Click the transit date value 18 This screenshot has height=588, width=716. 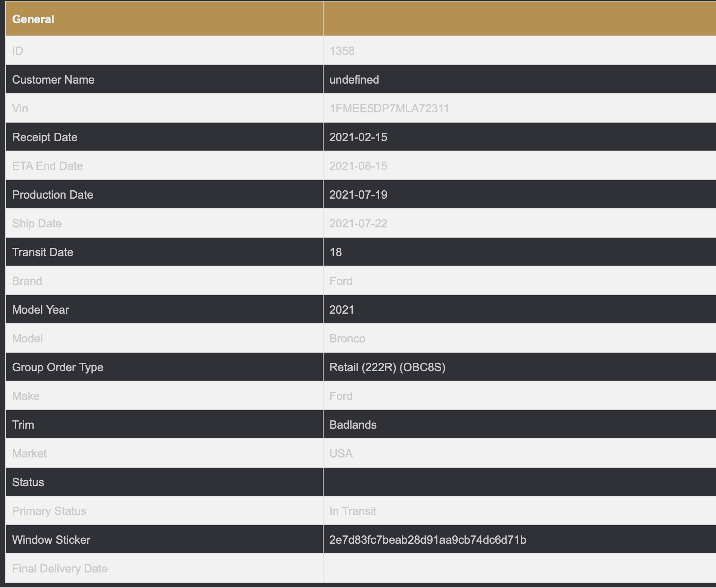(x=336, y=252)
